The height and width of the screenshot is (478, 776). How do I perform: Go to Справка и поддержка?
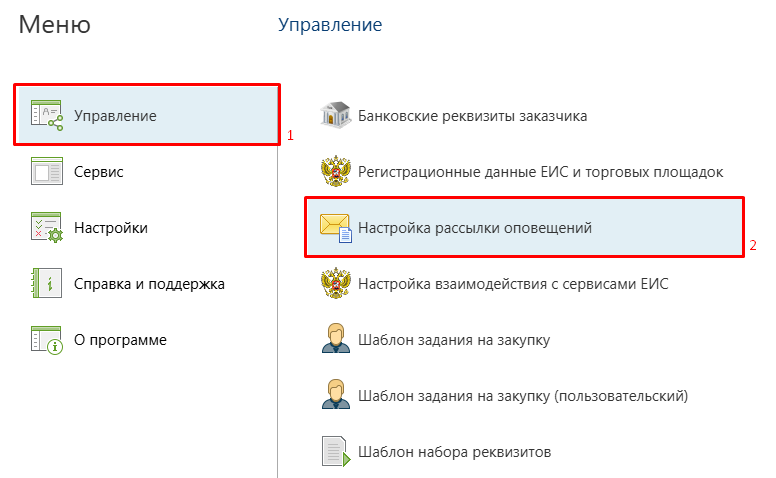[x=149, y=284]
